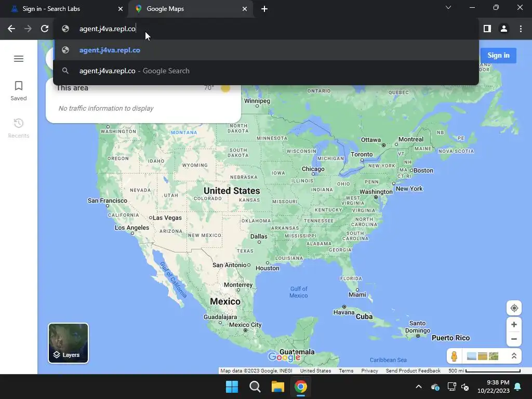This screenshot has width=532, height=399.
Task: Click the Chicago label on map
Action: pos(313,169)
